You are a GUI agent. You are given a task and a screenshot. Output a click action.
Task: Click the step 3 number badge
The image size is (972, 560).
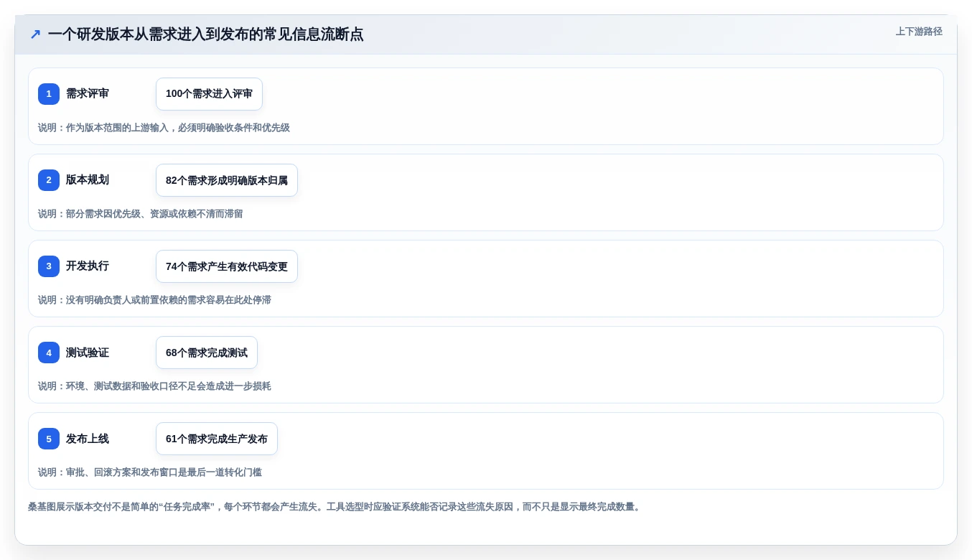point(49,266)
